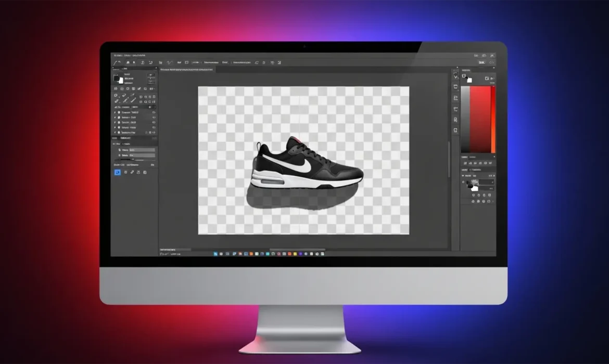Click the button at the options bar's far right
Image resolution: width=609 pixels, height=364 pixels.
pos(481,62)
